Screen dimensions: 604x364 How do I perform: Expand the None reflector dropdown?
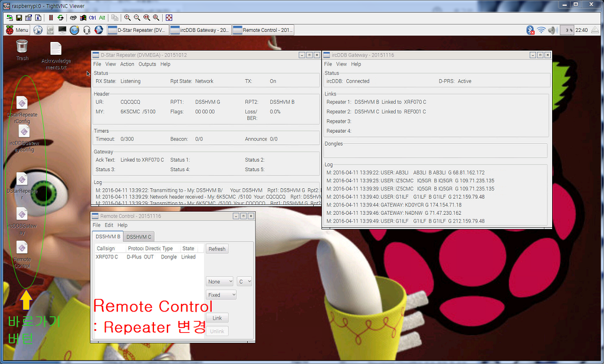coord(219,281)
